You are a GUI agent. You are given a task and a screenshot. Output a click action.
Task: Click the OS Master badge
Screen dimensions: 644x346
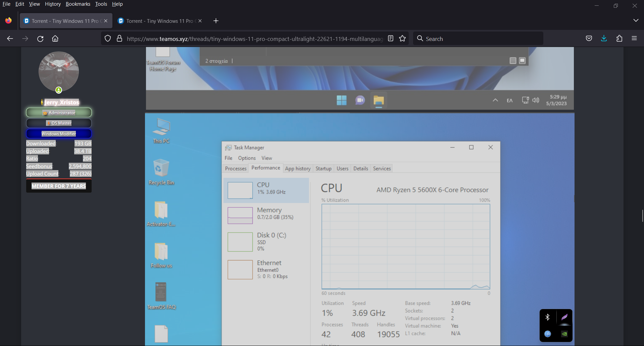click(x=59, y=123)
